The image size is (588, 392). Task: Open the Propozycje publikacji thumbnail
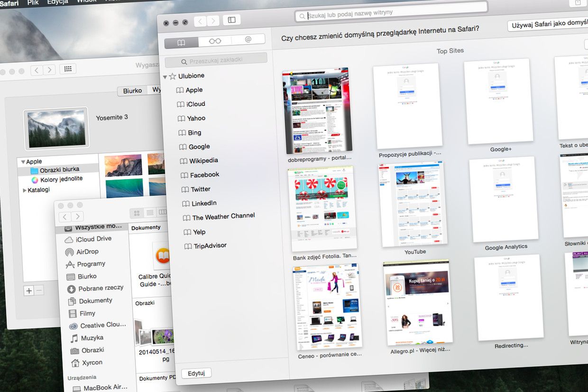(408, 106)
